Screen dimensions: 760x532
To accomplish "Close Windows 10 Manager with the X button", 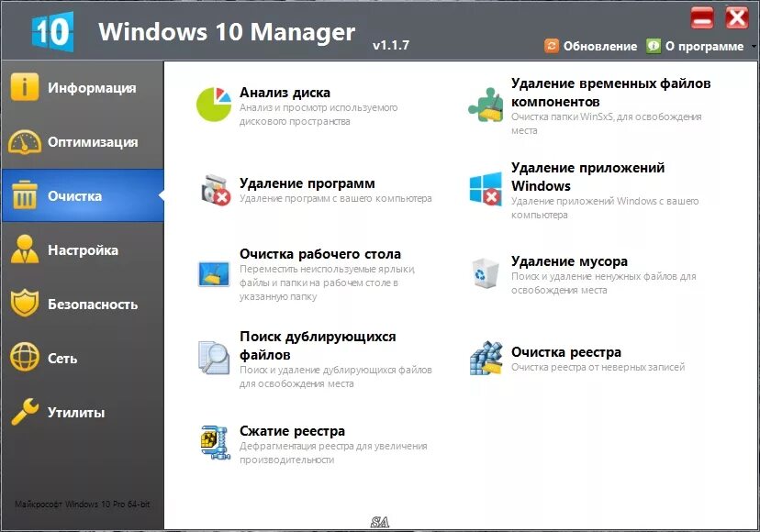I will tap(737, 18).
